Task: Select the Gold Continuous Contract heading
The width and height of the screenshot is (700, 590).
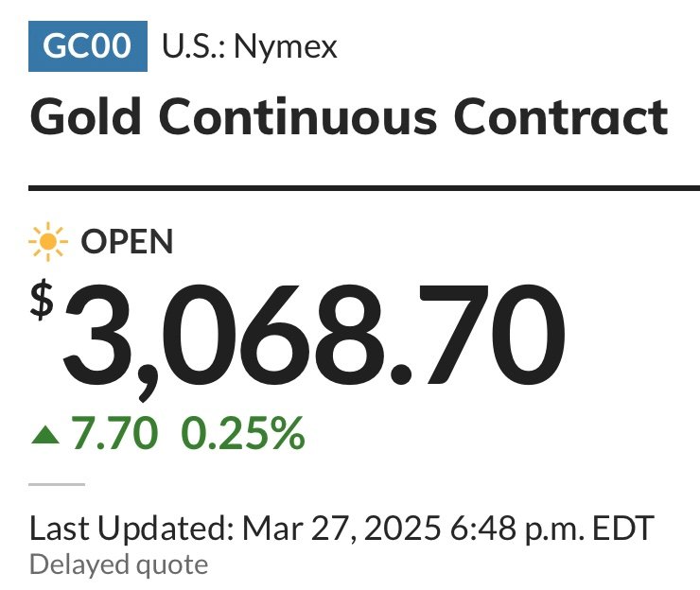Action: pyautogui.click(x=349, y=117)
